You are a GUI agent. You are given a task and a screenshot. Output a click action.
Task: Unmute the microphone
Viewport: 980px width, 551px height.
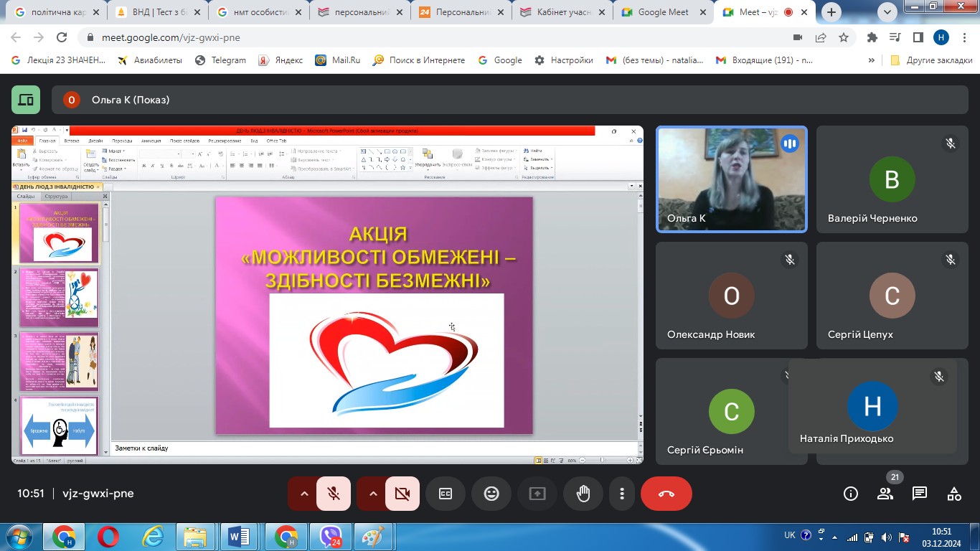tap(334, 494)
